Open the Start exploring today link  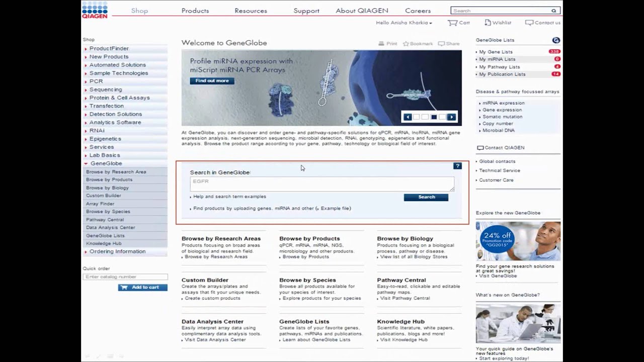point(504,358)
